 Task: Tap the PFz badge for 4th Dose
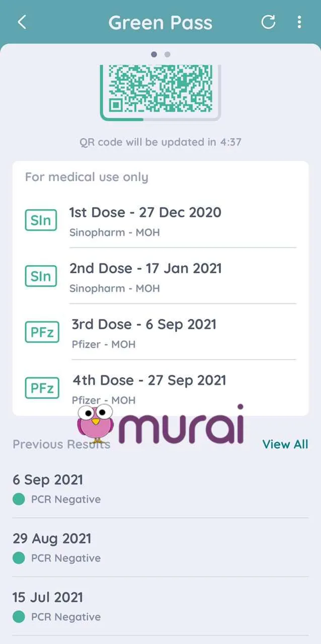[x=42, y=388]
